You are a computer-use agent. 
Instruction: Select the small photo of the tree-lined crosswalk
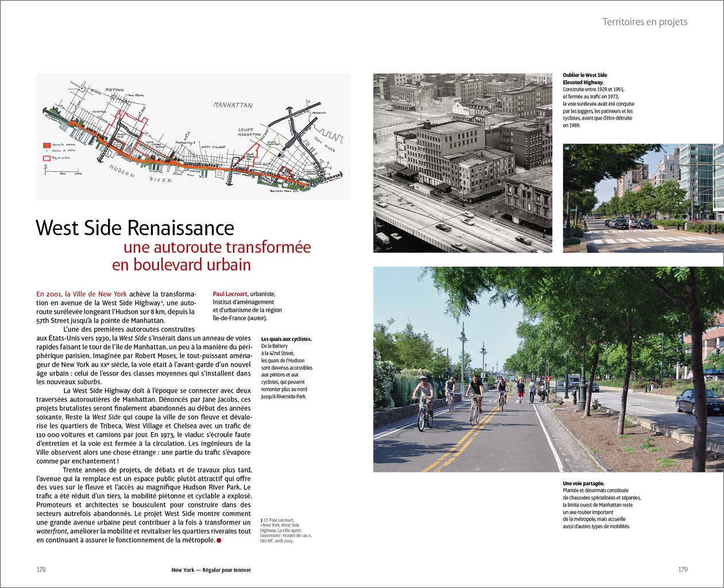click(644, 198)
